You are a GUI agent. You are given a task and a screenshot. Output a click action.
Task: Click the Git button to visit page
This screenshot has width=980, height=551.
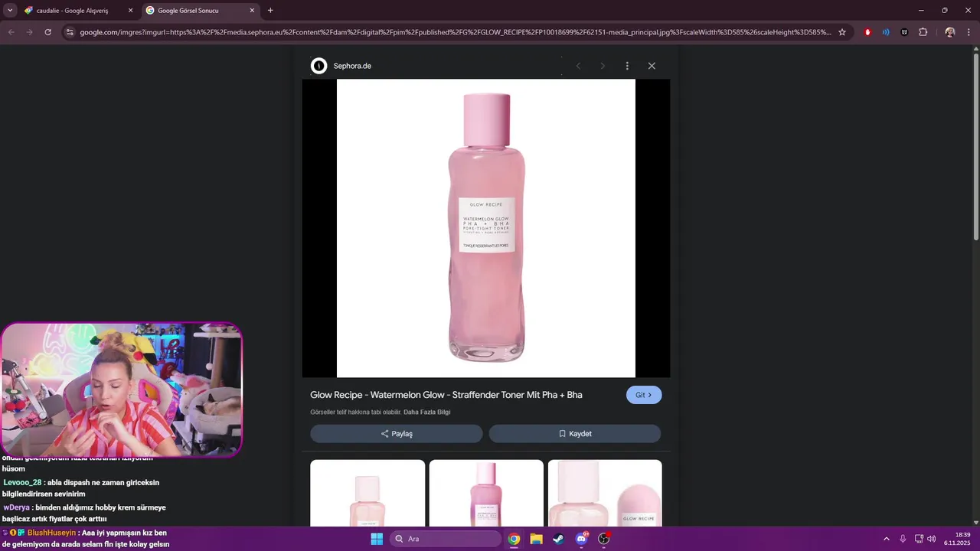click(644, 395)
